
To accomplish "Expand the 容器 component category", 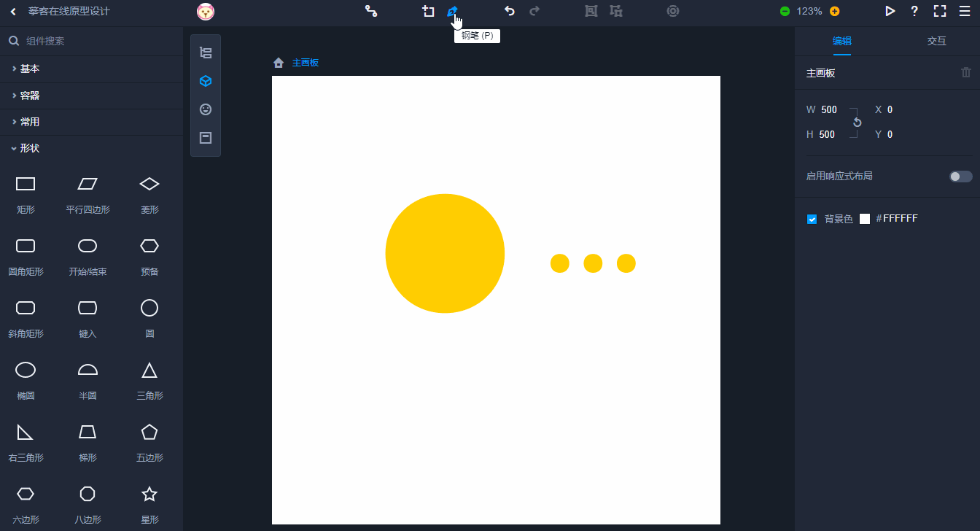I will coord(29,96).
